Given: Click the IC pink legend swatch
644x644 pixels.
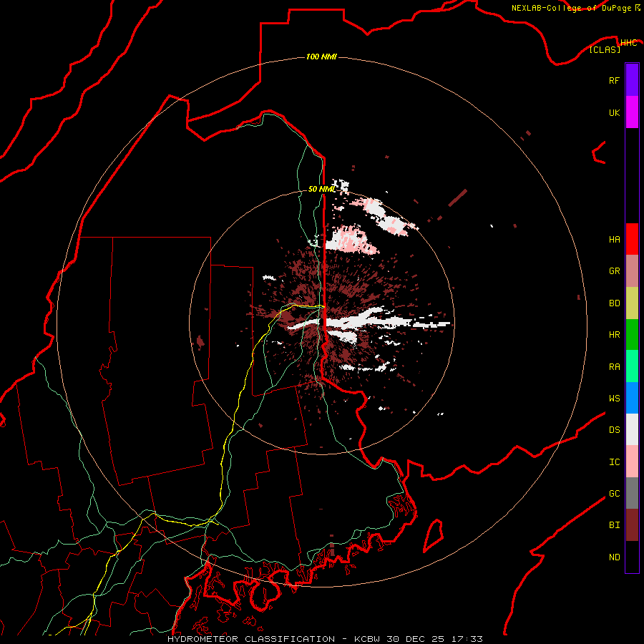Looking at the screenshot, I should [x=632, y=462].
